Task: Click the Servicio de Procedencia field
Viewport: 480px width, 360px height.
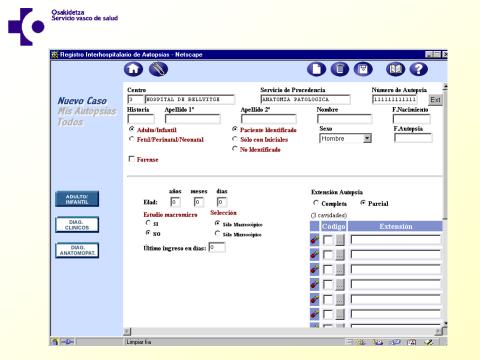Action: click(305, 99)
